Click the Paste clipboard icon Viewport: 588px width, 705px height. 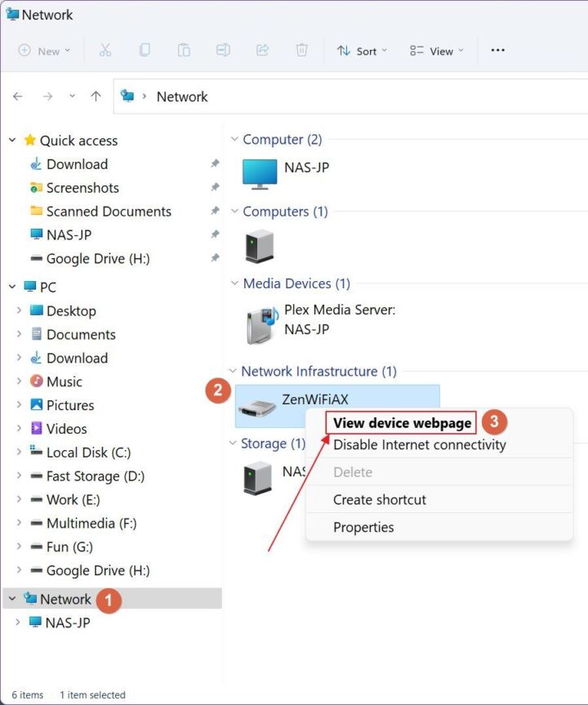(184, 51)
